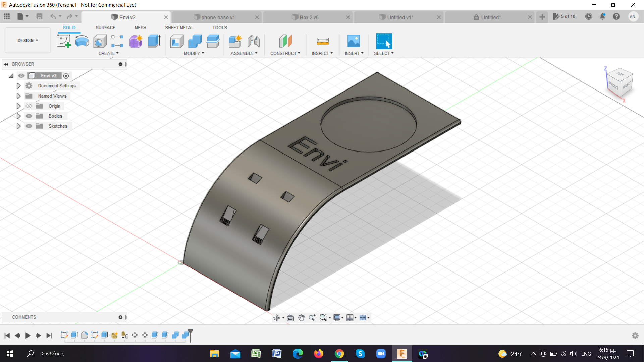
Task: Open timeline settings gear
Action: tap(635, 335)
